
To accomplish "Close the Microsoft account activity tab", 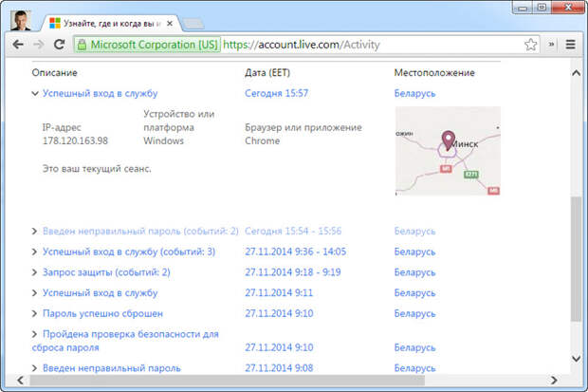I will 170,24.
